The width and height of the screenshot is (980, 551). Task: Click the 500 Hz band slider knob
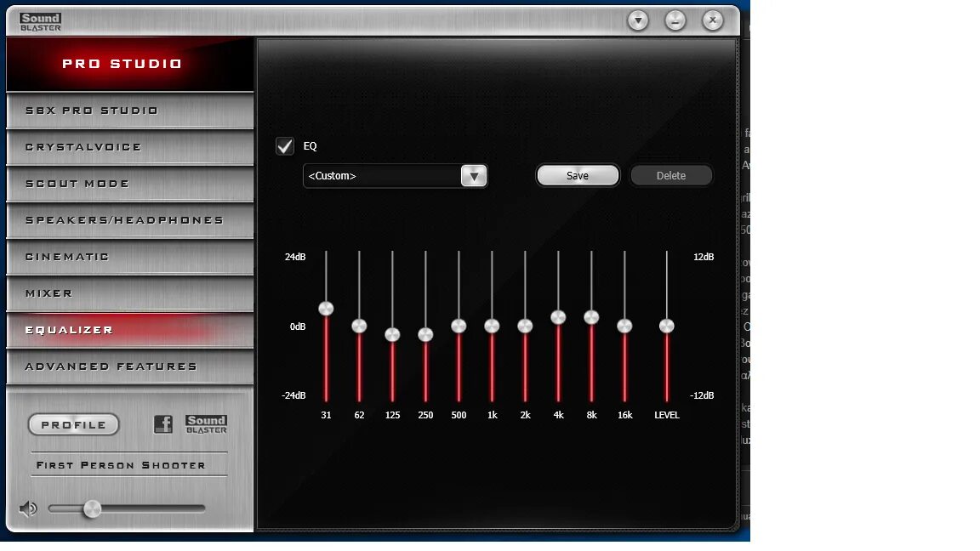[x=459, y=327]
